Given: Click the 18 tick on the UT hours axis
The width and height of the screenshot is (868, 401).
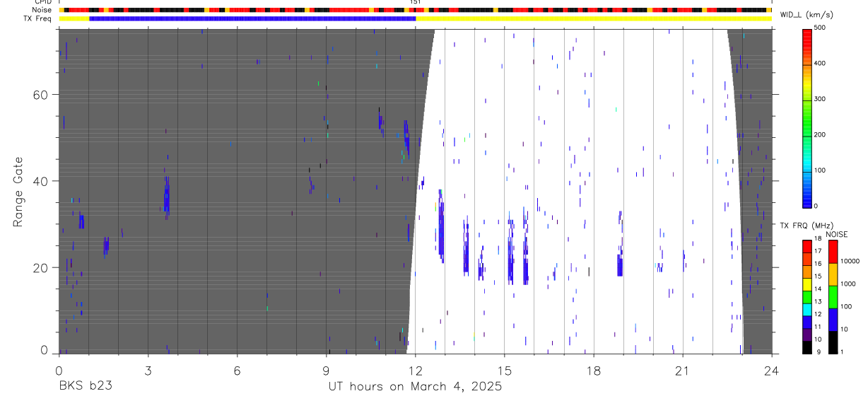Looking at the screenshot, I should [593, 371].
